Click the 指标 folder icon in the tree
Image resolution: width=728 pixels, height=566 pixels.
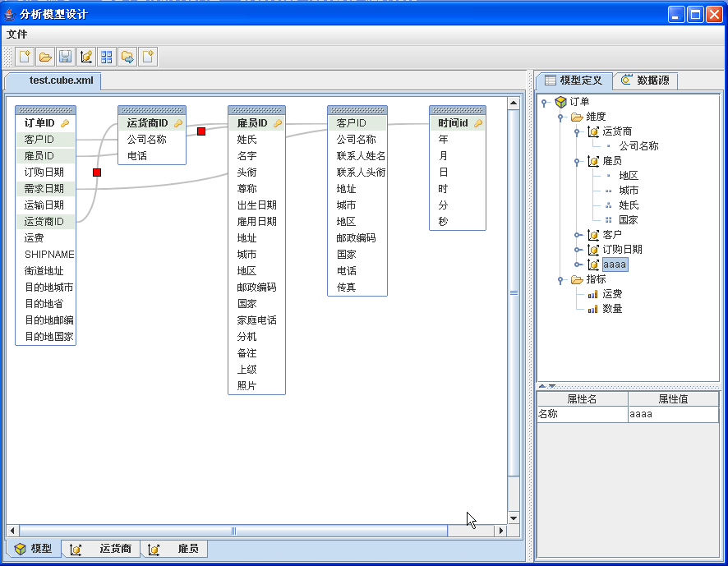click(577, 279)
